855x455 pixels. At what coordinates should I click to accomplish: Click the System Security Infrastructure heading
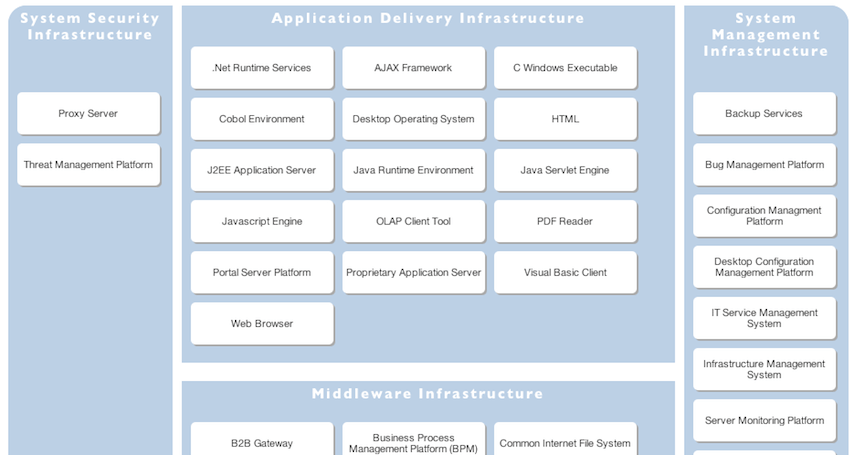[90, 26]
